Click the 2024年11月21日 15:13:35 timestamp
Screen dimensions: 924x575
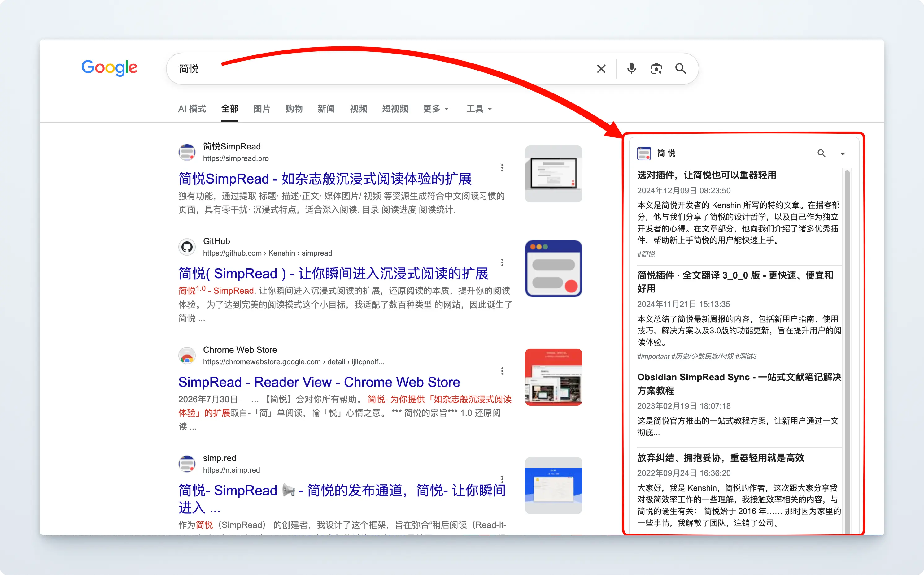tap(684, 304)
